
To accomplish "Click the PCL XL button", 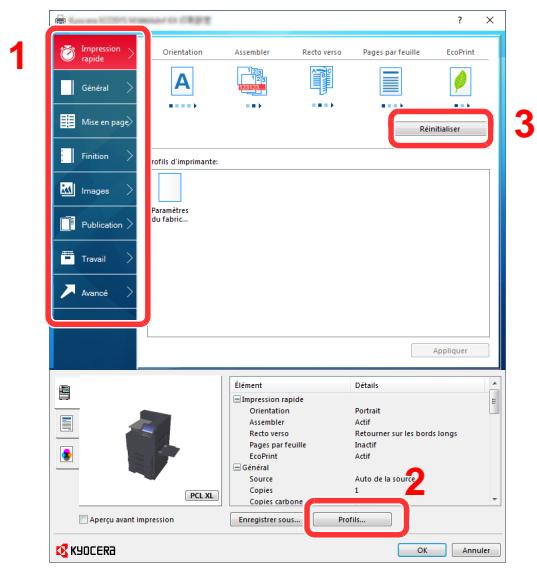I will coord(202,495).
